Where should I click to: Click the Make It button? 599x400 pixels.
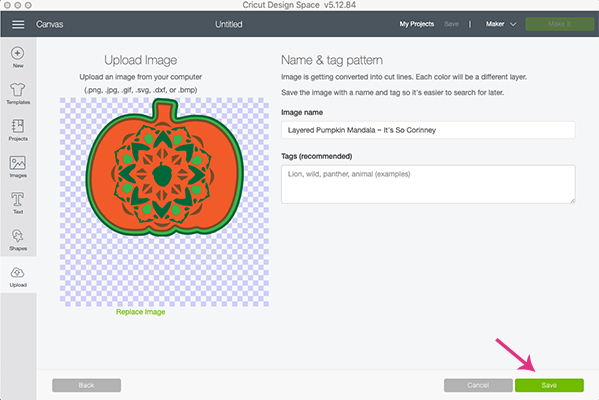point(559,24)
